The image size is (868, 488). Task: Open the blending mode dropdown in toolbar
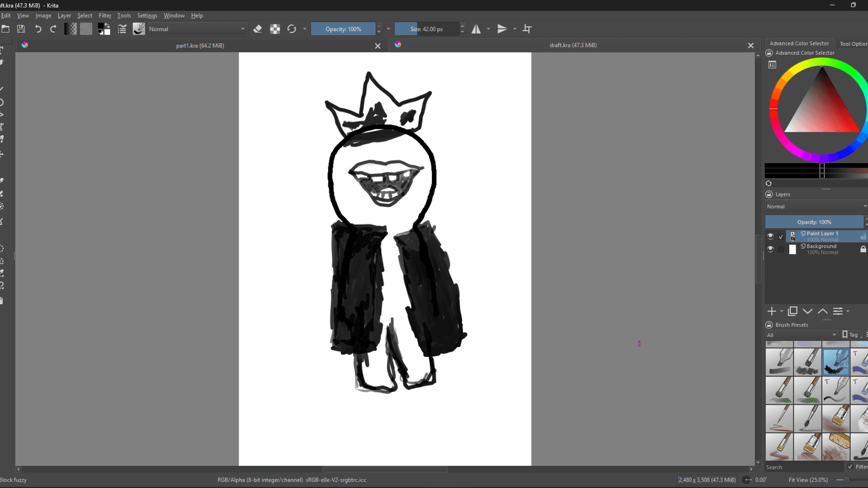pyautogui.click(x=197, y=29)
